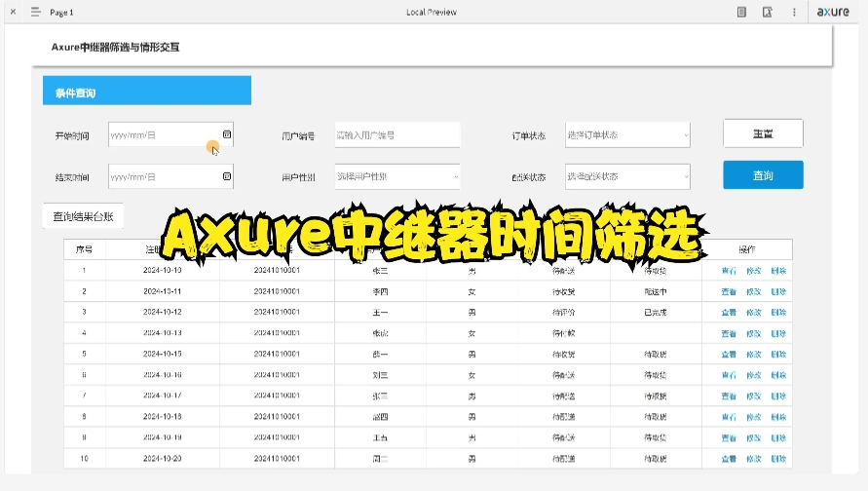Click 查看 in the 2024-10-13 row
The height and width of the screenshot is (491, 868).
click(x=729, y=333)
